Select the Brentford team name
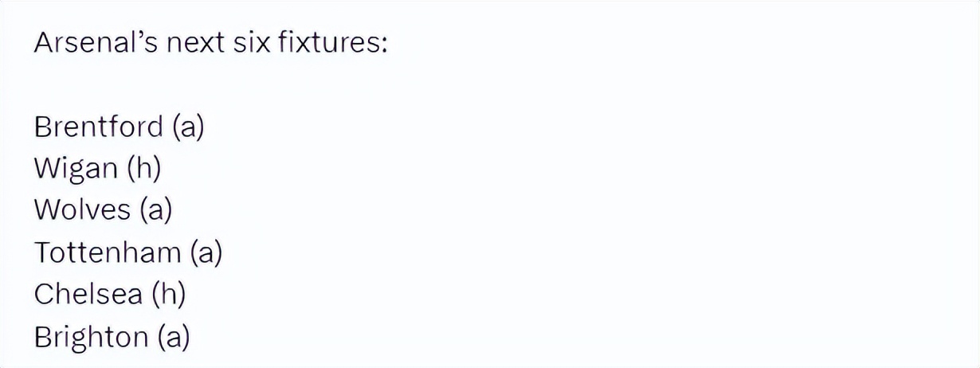 coord(99,126)
